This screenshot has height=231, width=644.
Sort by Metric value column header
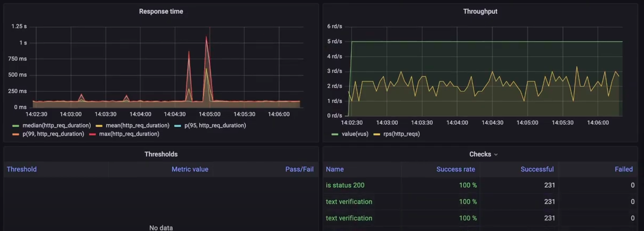click(190, 169)
